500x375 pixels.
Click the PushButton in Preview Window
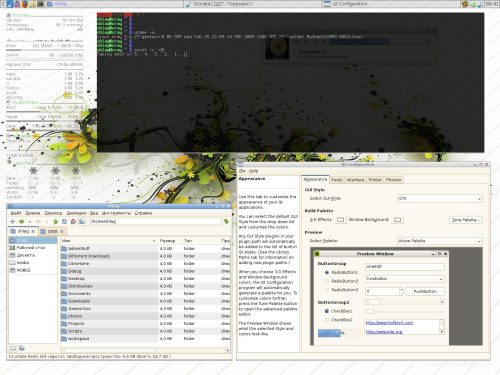point(425,291)
